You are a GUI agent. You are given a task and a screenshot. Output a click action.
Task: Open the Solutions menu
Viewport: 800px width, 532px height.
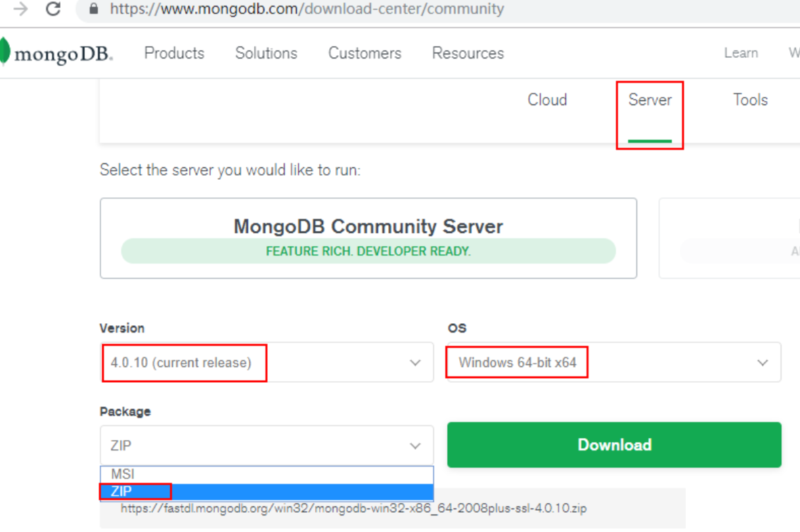click(266, 53)
